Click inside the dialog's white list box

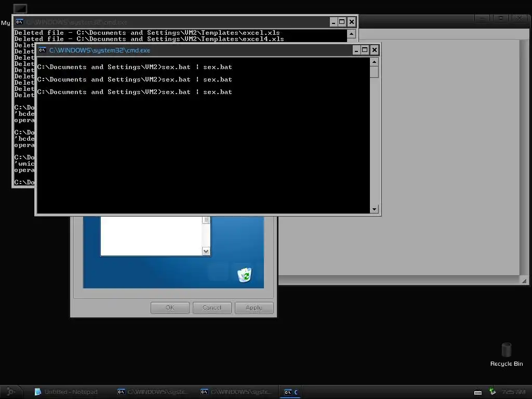[x=151, y=236]
